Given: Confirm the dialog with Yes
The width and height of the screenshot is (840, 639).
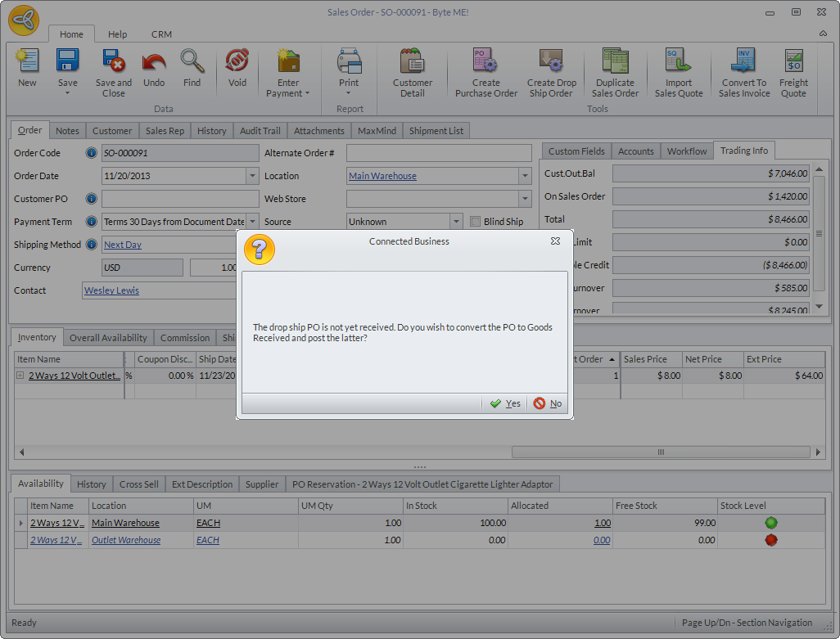Looking at the screenshot, I should pyautogui.click(x=505, y=403).
